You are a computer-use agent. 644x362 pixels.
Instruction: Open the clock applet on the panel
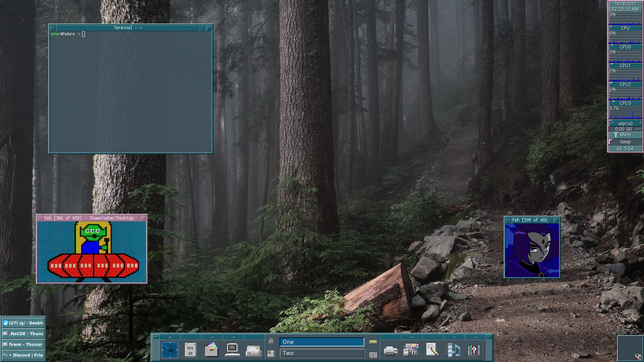(x=170, y=350)
